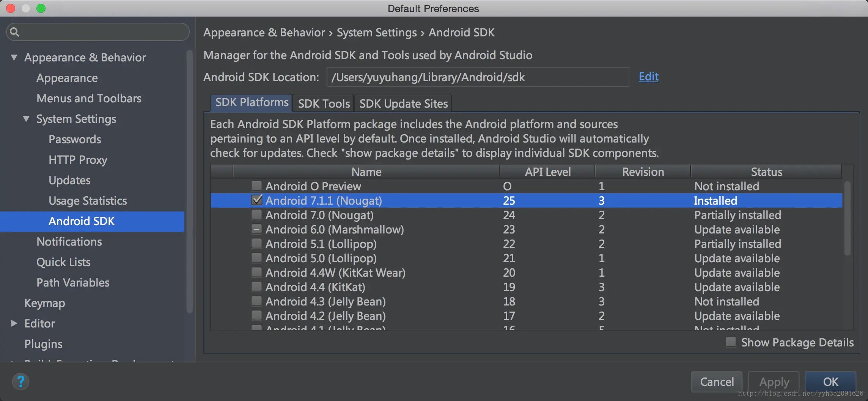Click the search magnifier icon
Image resolution: width=868 pixels, height=401 pixels.
[x=14, y=32]
